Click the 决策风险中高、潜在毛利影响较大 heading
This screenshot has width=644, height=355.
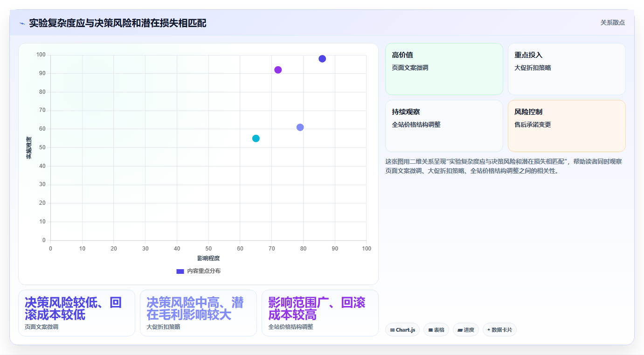(195, 308)
